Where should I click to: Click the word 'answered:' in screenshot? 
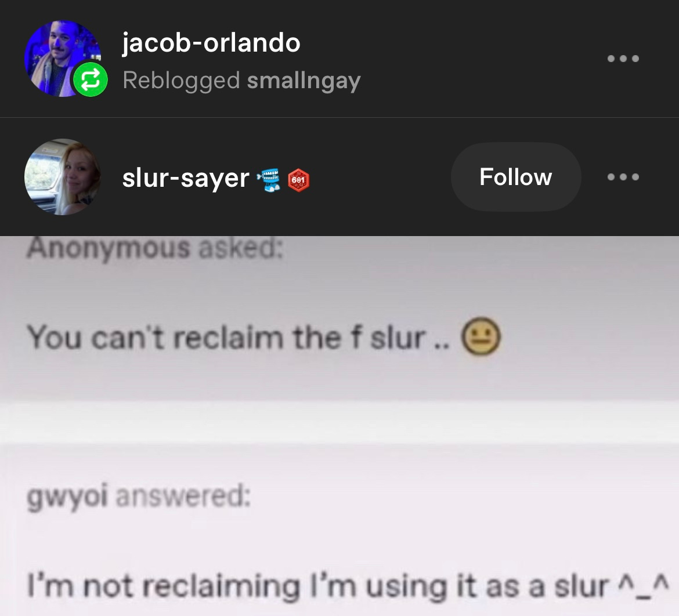click(x=183, y=496)
